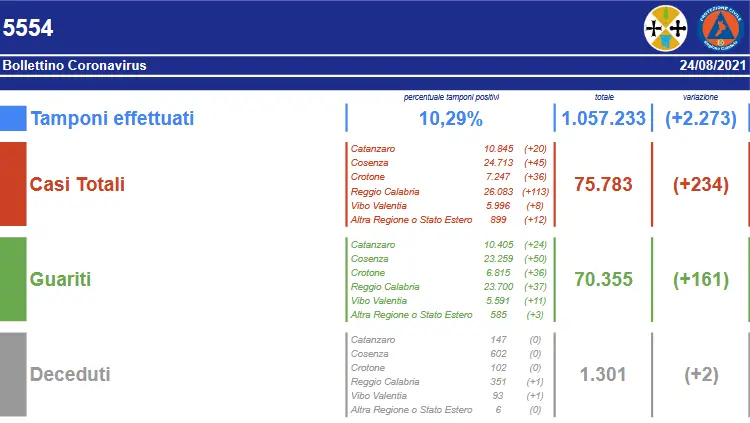Select the Cosenza row in Guariti list
Screen dimensions: 750x423
pyautogui.click(x=446, y=258)
